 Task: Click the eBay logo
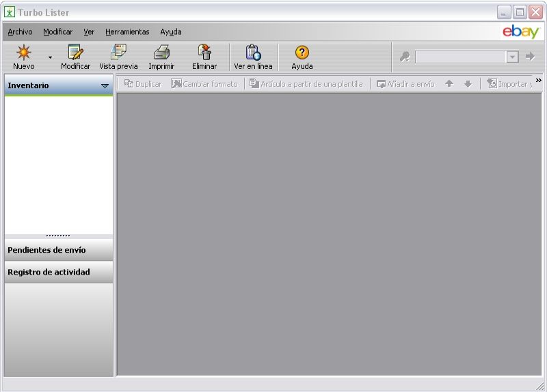[521, 31]
